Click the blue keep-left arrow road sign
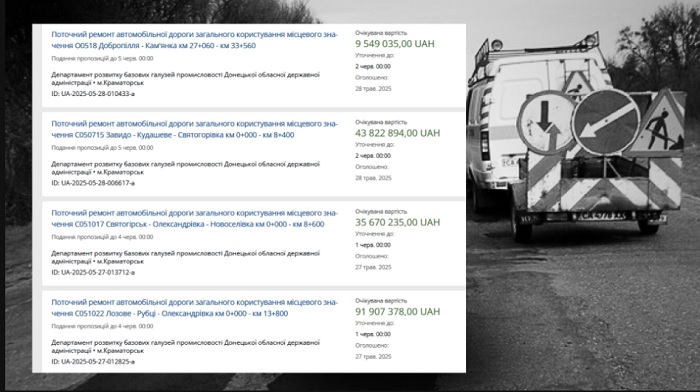This screenshot has width=700, height=392. 606,122
